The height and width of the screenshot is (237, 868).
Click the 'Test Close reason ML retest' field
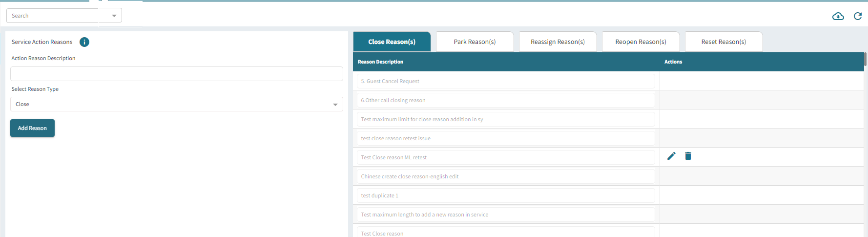[505, 157]
